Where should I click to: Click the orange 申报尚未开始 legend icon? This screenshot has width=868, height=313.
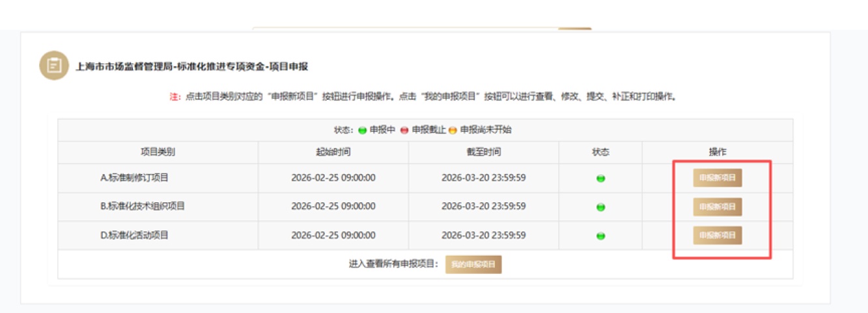point(453,130)
